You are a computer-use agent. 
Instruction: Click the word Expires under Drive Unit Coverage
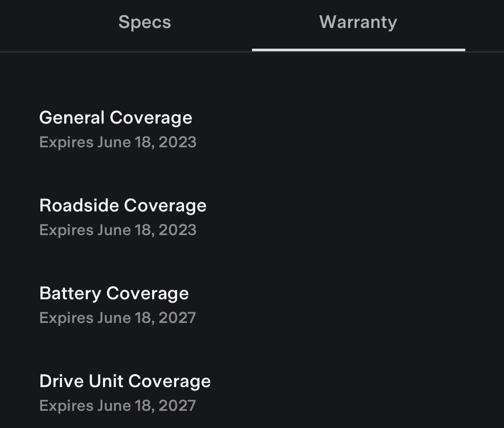tap(66, 406)
